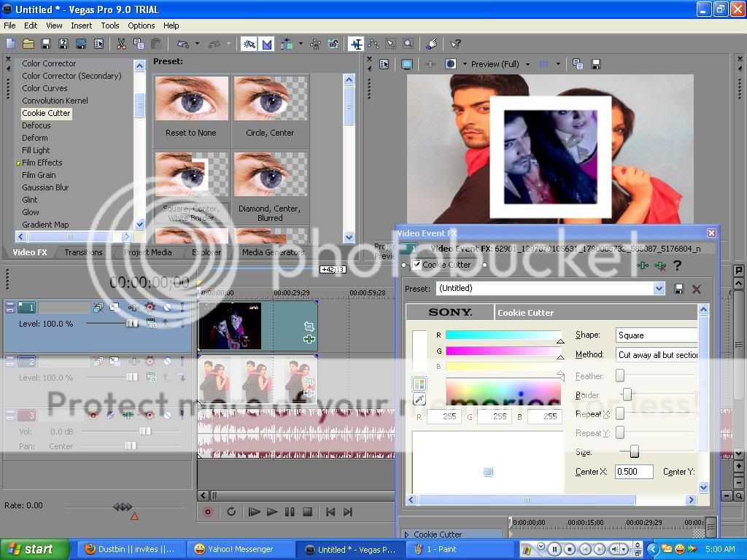
Task: Invert phase on audio track 3
Action: (x=111, y=415)
